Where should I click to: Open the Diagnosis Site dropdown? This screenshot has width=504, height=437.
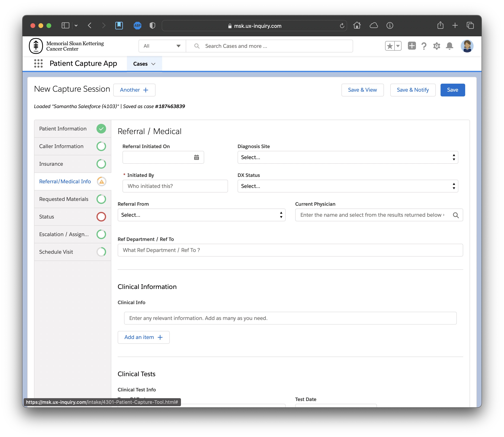[x=348, y=157]
